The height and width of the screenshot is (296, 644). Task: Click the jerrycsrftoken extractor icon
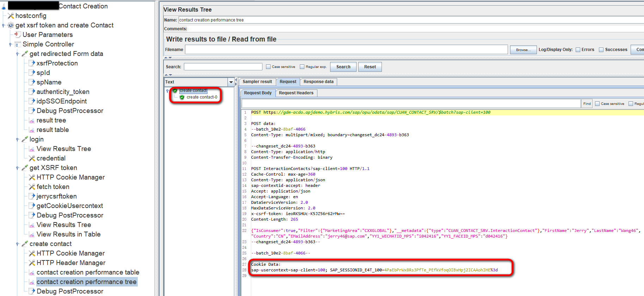pyautogui.click(x=32, y=196)
